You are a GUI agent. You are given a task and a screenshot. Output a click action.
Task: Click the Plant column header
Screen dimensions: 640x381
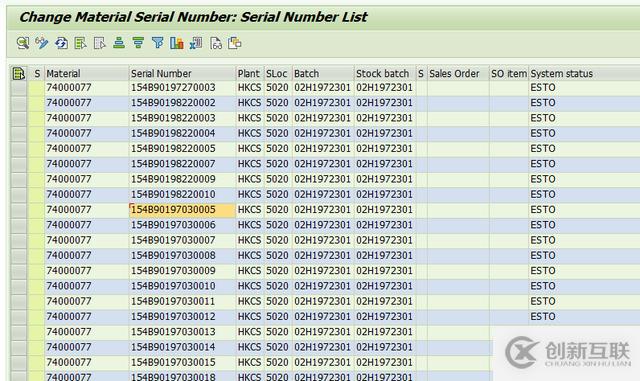click(x=250, y=74)
